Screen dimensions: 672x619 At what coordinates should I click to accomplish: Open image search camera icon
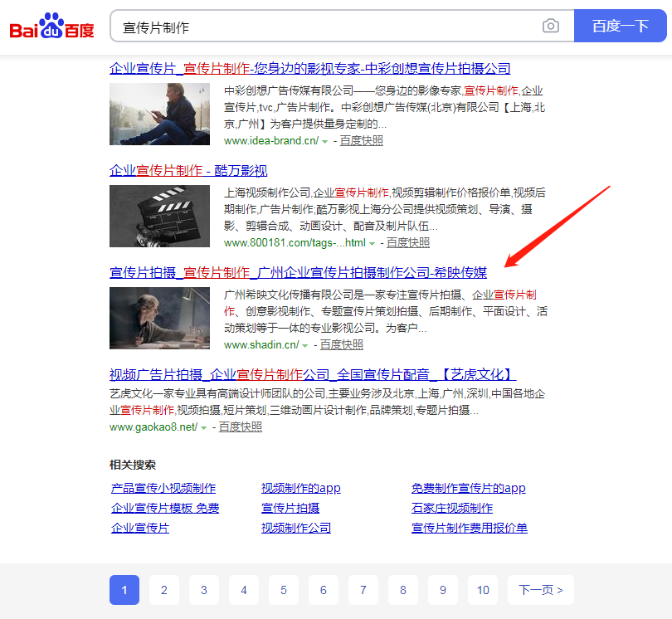[x=551, y=26]
